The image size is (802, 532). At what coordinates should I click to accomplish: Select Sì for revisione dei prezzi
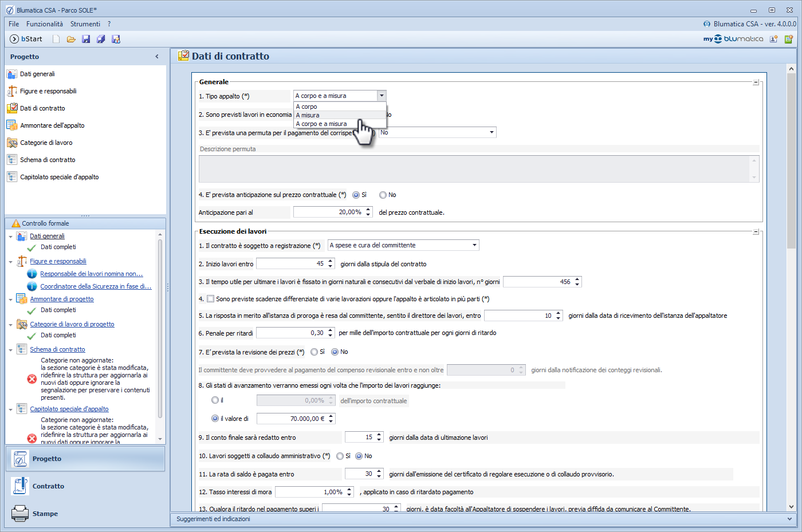(314, 352)
